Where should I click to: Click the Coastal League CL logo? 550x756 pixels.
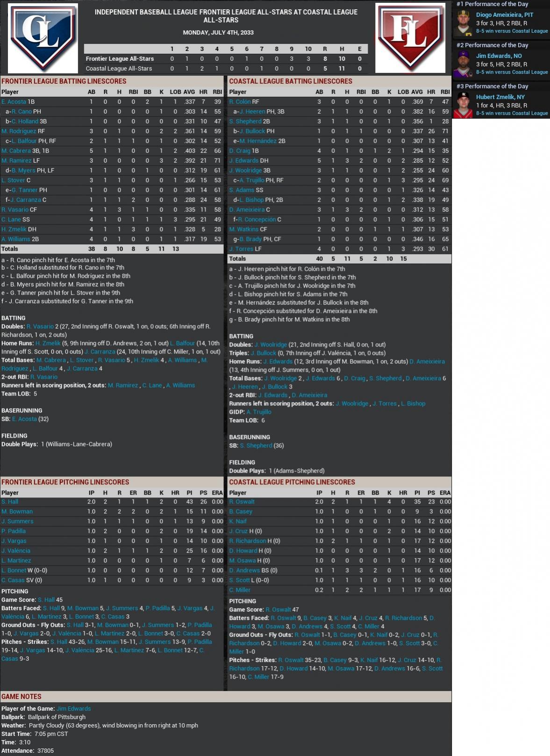click(x=43, y=38)
